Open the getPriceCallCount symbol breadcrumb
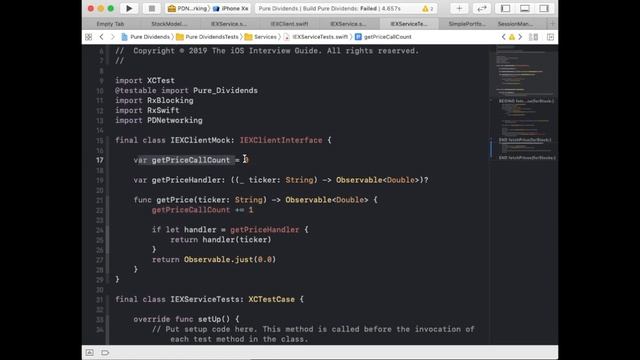The width and height of the screenshot is (640, 360). click(383, 37)
